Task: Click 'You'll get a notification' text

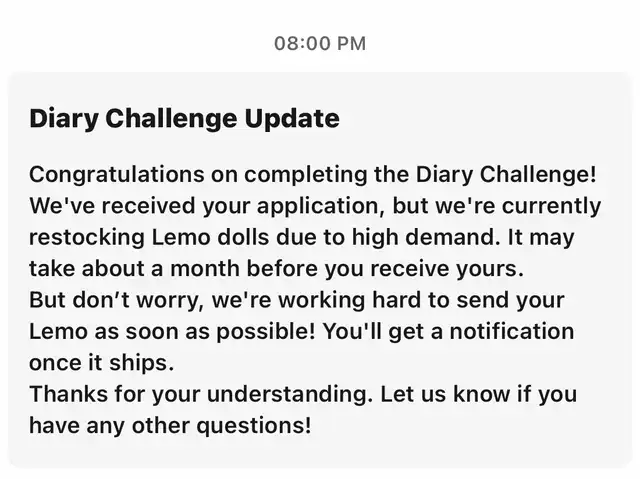Action: coord(449,331)
